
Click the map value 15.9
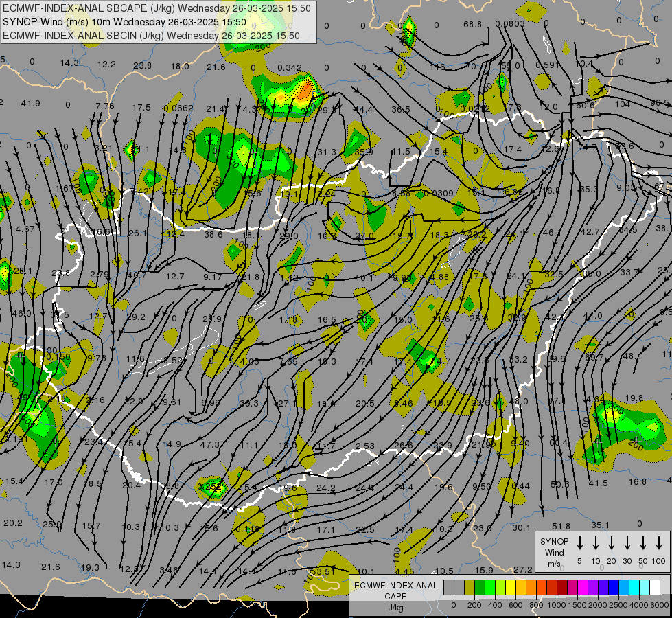tap(484, 570)
